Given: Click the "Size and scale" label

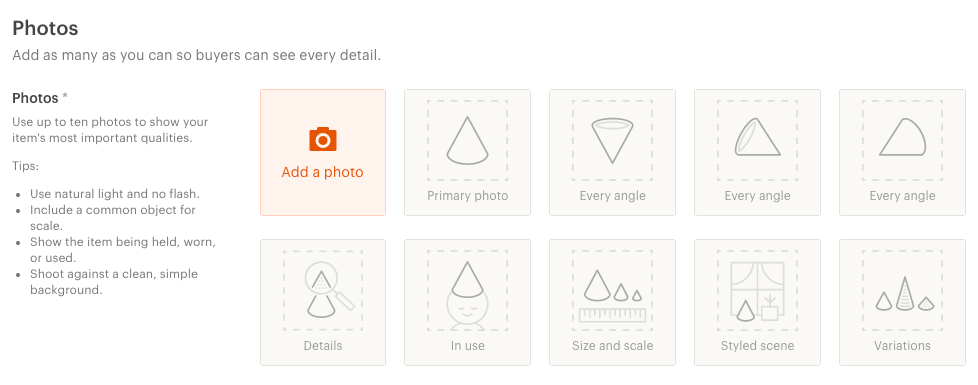Looking at the screenshot, I should coord(612,346).
